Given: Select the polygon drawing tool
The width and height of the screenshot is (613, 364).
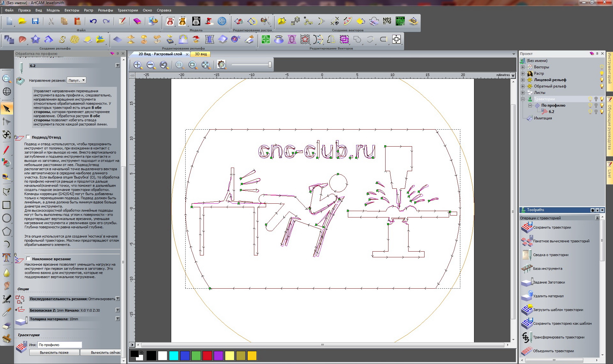Looking at the screenshot, I should tap(7, 231).
